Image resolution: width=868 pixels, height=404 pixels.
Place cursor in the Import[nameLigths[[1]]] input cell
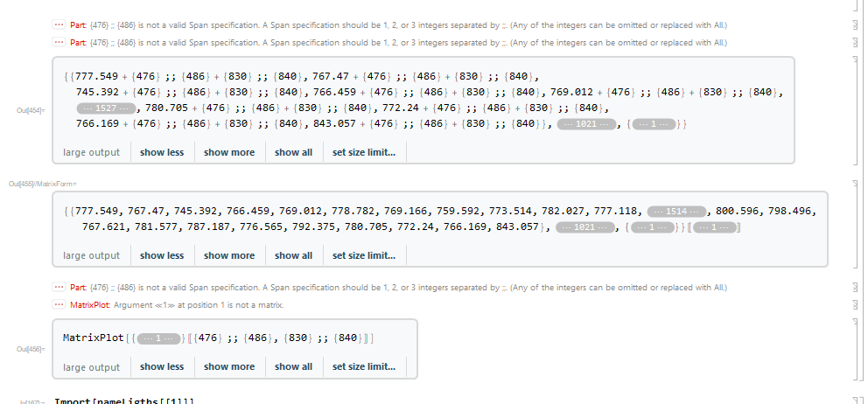click(124, 401)
